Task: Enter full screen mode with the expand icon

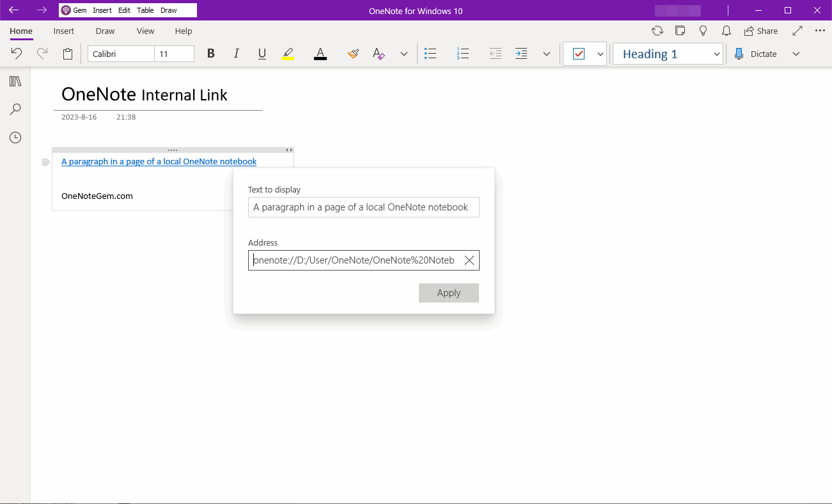Action: click(x=797, y=31)
